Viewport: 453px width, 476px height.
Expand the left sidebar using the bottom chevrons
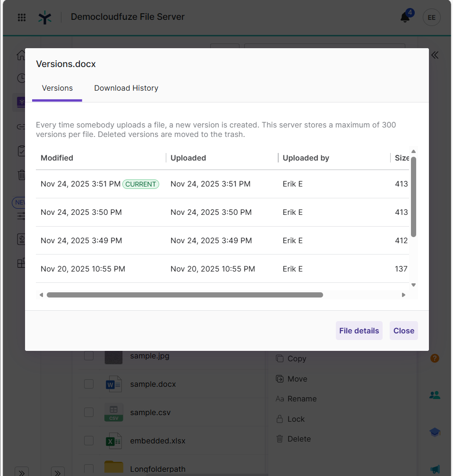click(22, 472)
